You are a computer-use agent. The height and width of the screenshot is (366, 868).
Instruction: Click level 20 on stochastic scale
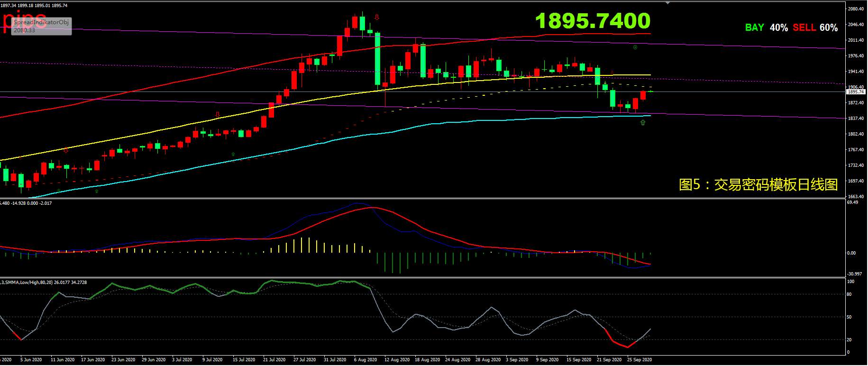(849, 340)
